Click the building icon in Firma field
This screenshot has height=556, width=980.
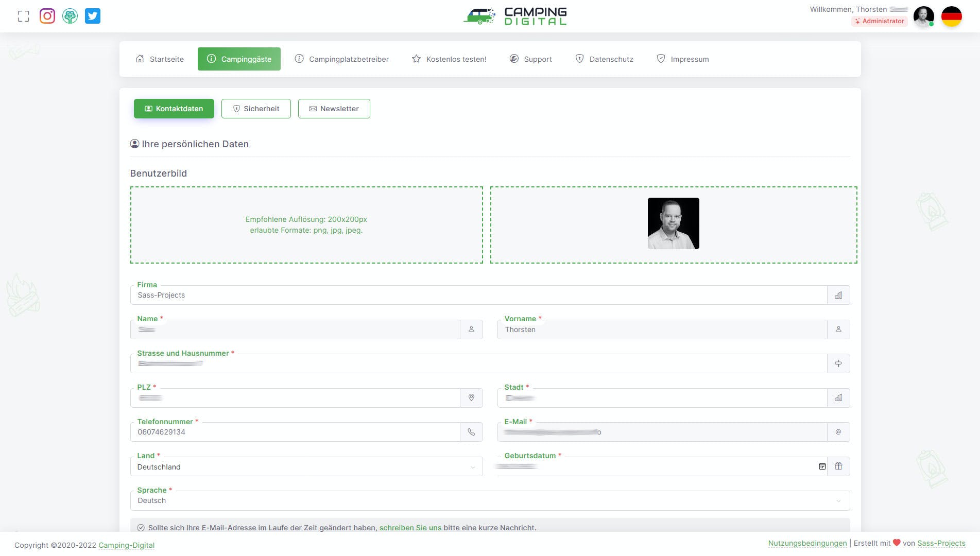(838, 295)
